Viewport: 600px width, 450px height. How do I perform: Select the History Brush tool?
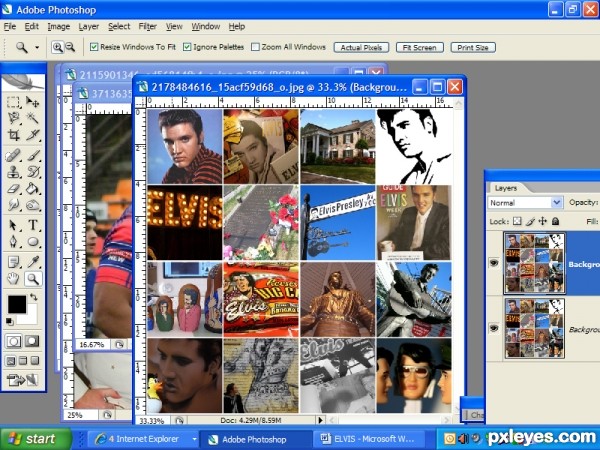(33, 172)
